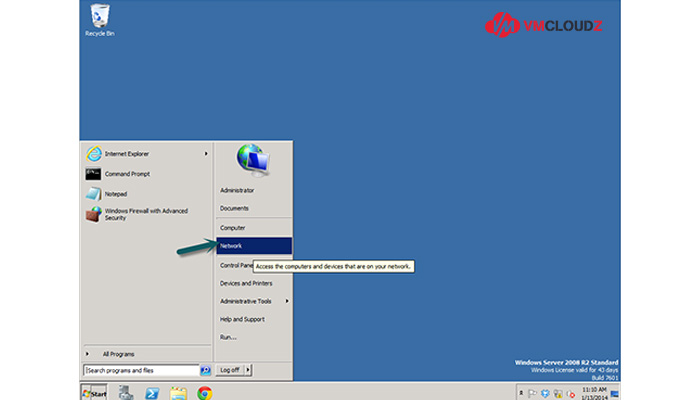The height and width of the screenshot is (400, 700).
Task: Open Documents from Start menu
Action: 234,208
